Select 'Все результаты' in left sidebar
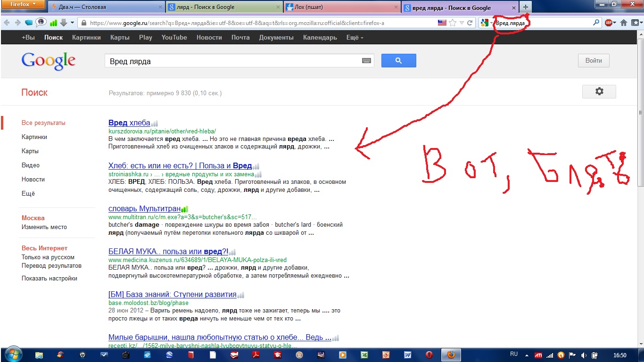The height and width of the screenshot is (362, 644). (x=43, y=123)
